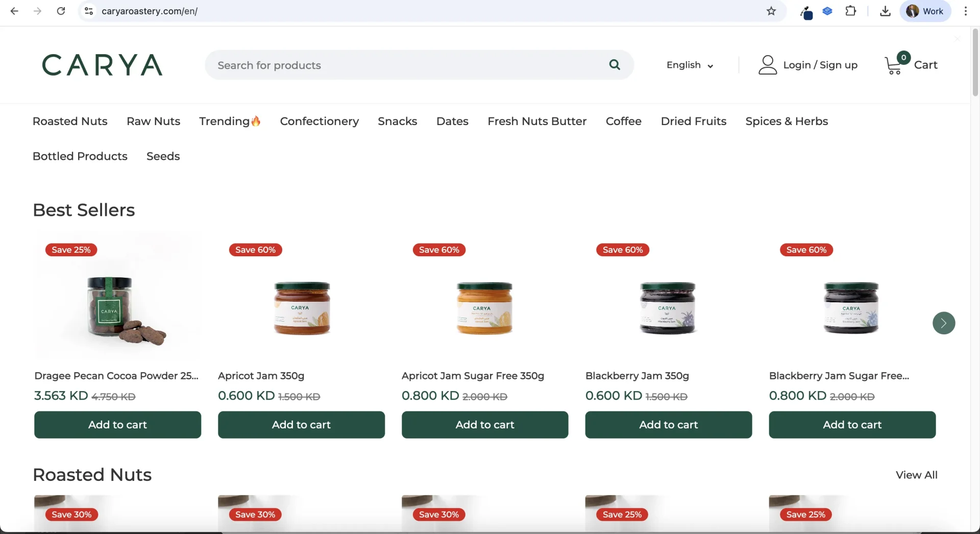Reload the page
980x534 pixels.
61,11
